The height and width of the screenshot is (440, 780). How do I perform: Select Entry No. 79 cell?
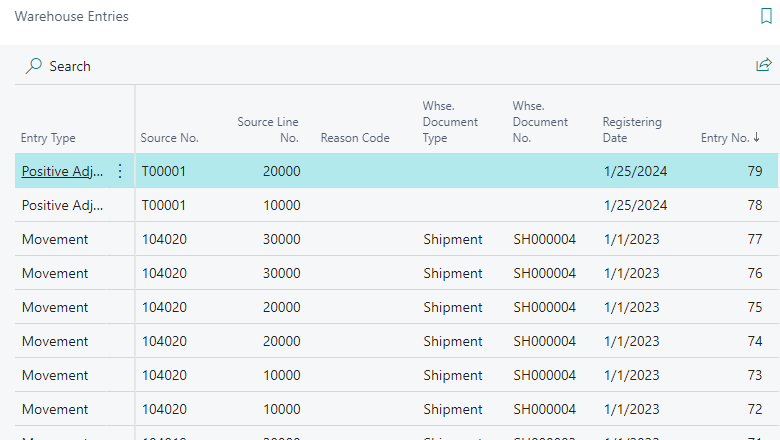pyautogui.click(x=755, y=171)
